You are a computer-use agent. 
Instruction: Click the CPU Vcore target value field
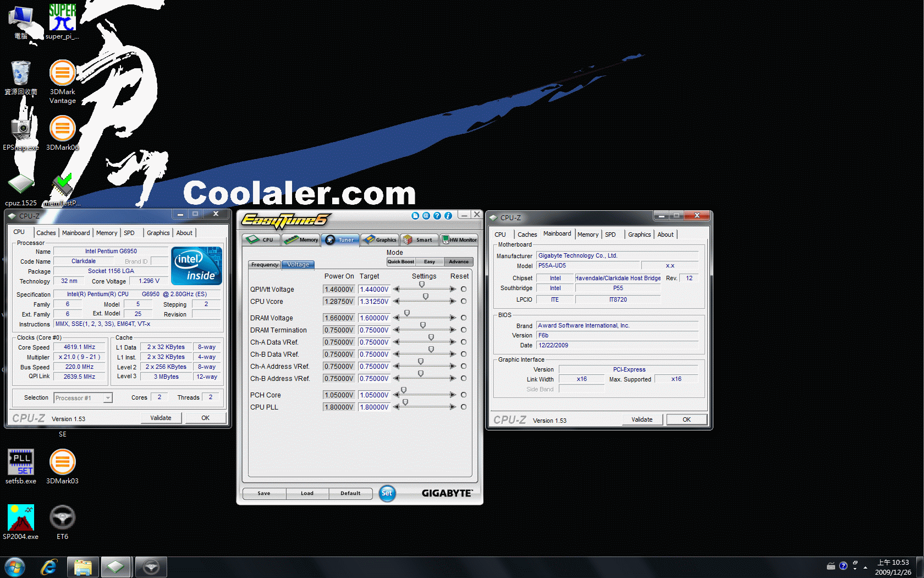[374, 302]
